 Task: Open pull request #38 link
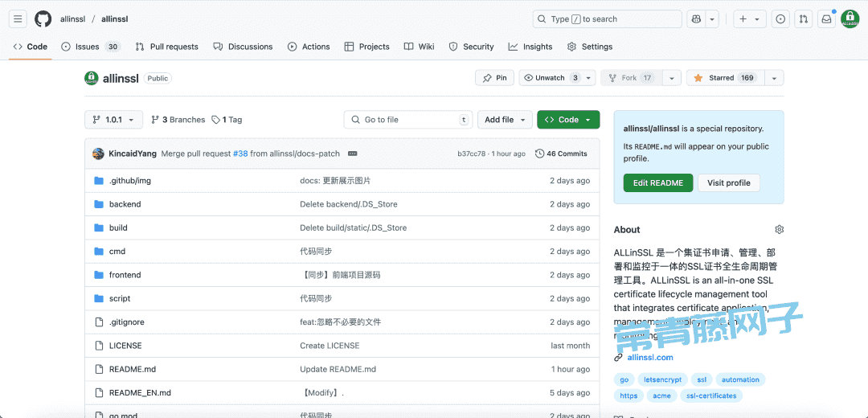pos(240,154)
